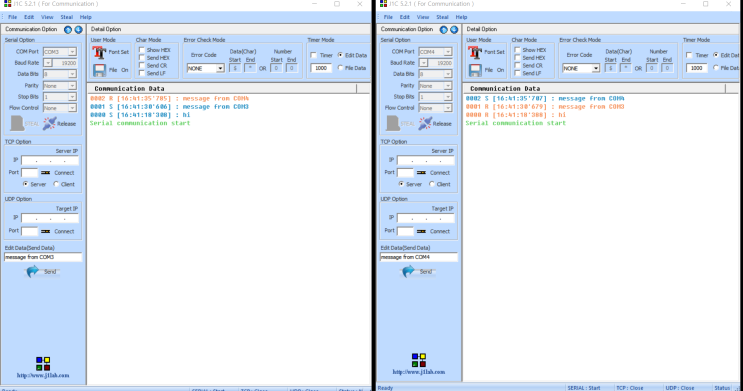
Task: Click first blue circle icon beside Communication Option, left window
Action: pos(68,30)
